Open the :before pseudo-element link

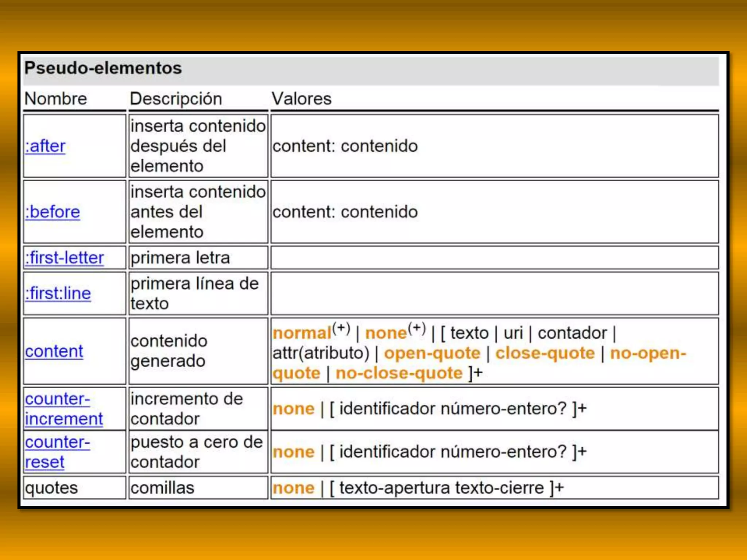click(x=53, y=212)
